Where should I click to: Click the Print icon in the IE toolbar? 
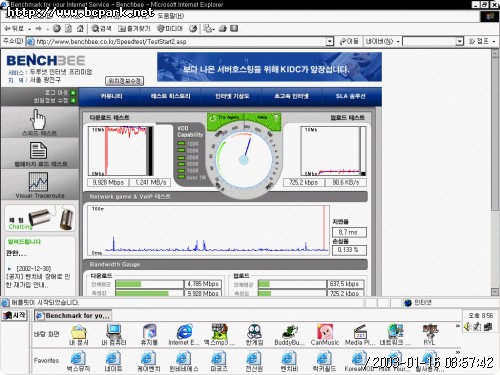(223, 29)
